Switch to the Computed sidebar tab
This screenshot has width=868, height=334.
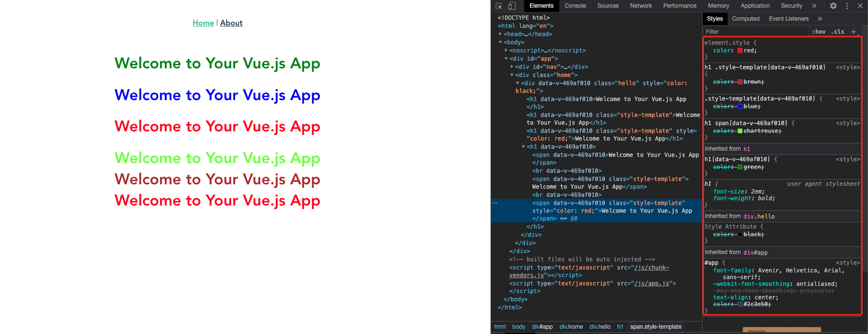746,19
